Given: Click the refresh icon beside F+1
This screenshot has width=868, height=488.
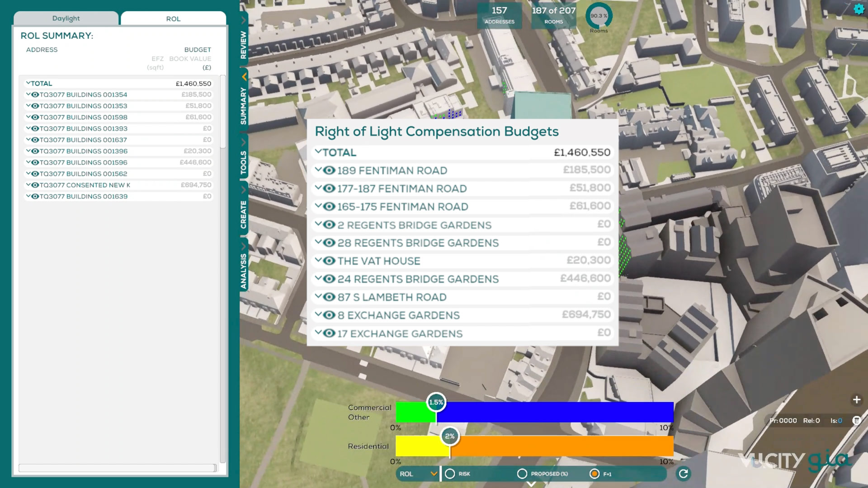Looking at the screenshot, I should pos(683,474).
